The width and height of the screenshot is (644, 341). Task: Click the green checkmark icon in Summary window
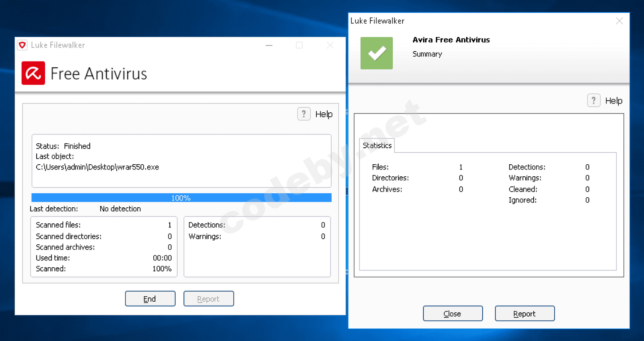[x=376, y=53]
